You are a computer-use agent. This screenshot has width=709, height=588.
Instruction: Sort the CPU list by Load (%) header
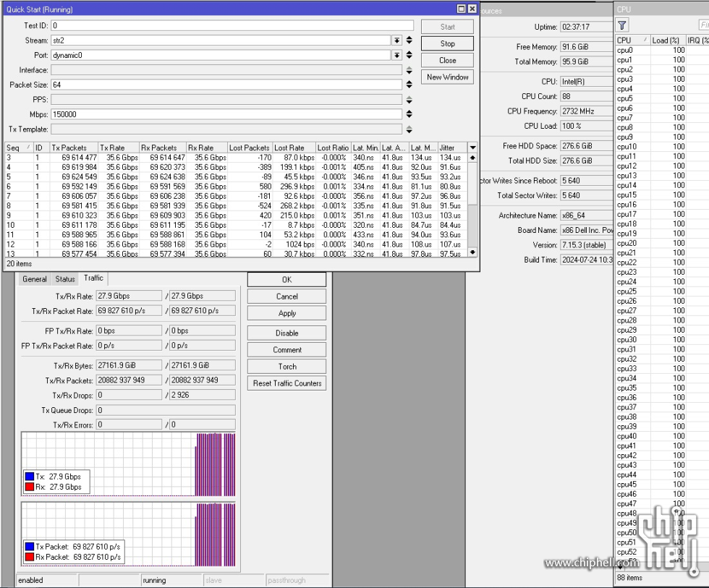coord(667,41)
